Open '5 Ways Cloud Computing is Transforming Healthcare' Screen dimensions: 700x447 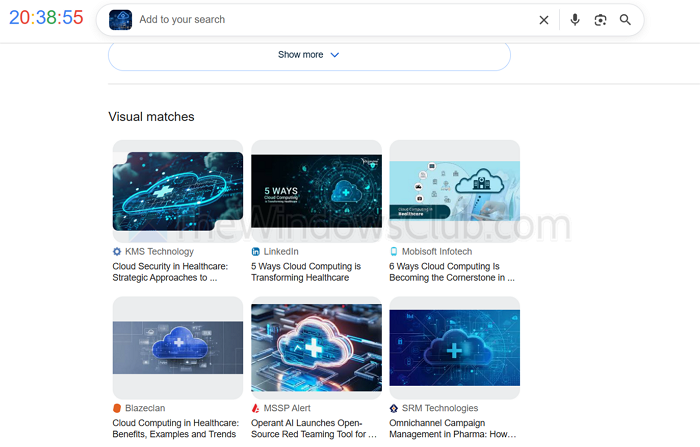(306, 272)
